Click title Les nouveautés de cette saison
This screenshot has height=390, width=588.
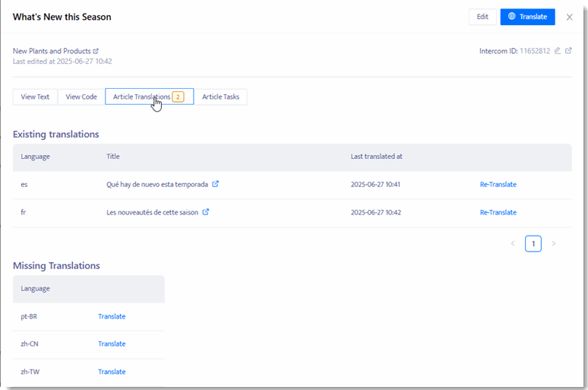[x=152, y=212]
